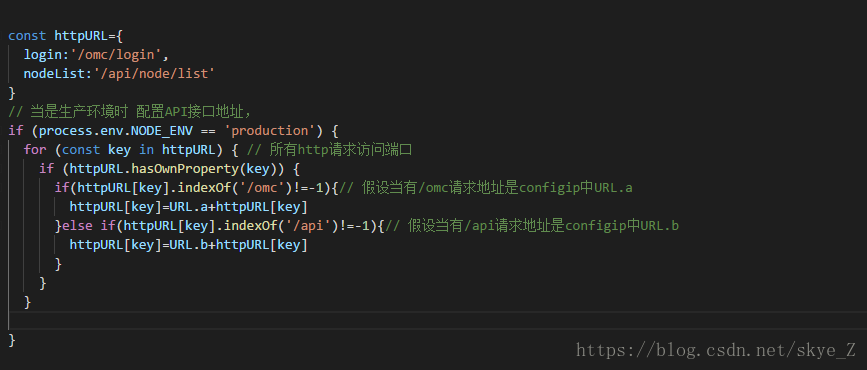Viewport: 867px width, 370px height.
Task: Click the comment mentioning configip中URL.b
Action: 531,226
